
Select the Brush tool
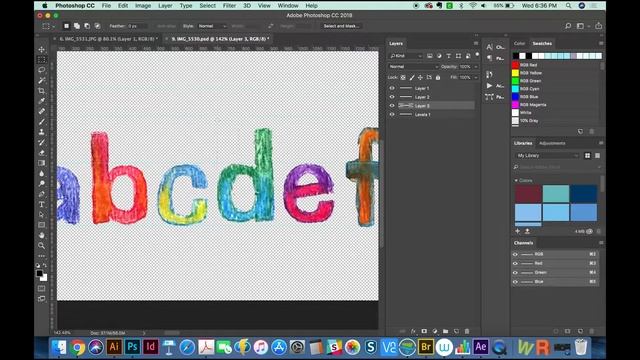(x=42, y=122)
